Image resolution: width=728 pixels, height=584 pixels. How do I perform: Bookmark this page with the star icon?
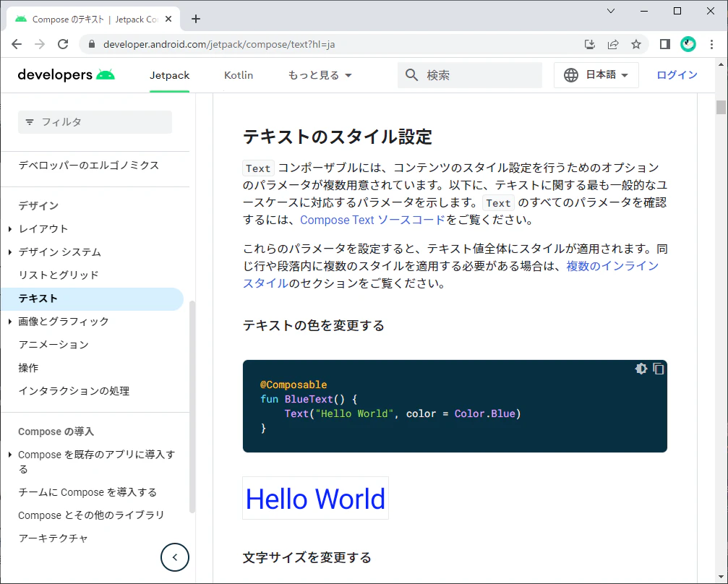(x=636, y=44)
